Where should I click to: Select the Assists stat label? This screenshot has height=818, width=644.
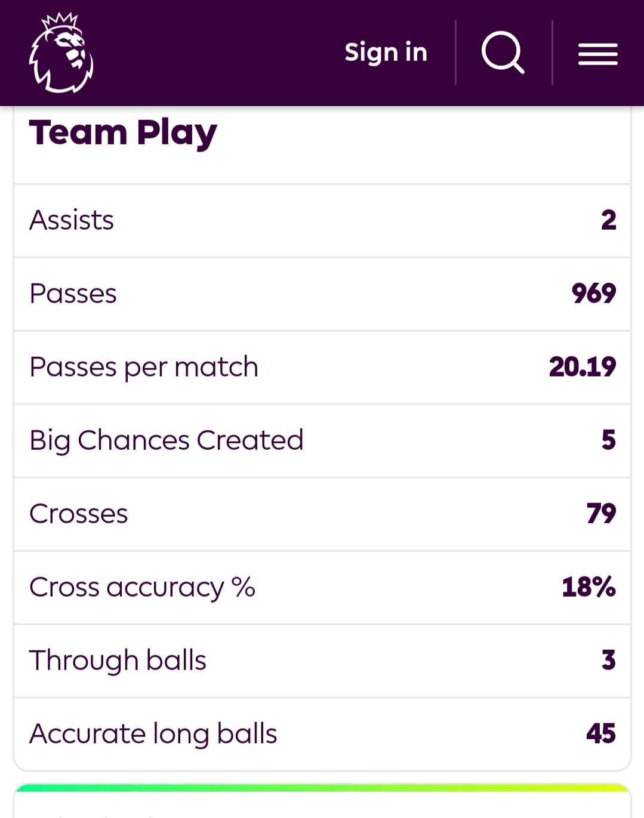(72, 220)
